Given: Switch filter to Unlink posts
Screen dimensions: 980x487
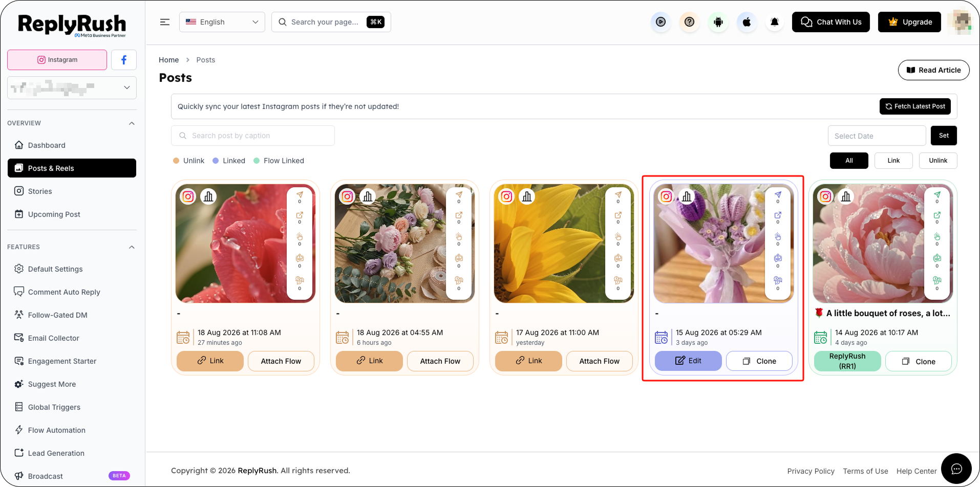Looking at the screenshot, I should pyautogui.click(x=938, y=161).
